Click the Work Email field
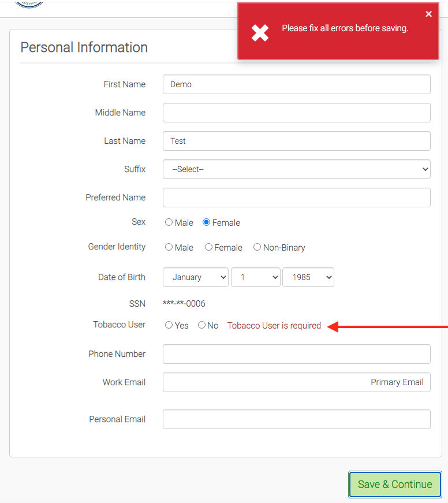Screen dimensions: 448x503 click(296, 382)
